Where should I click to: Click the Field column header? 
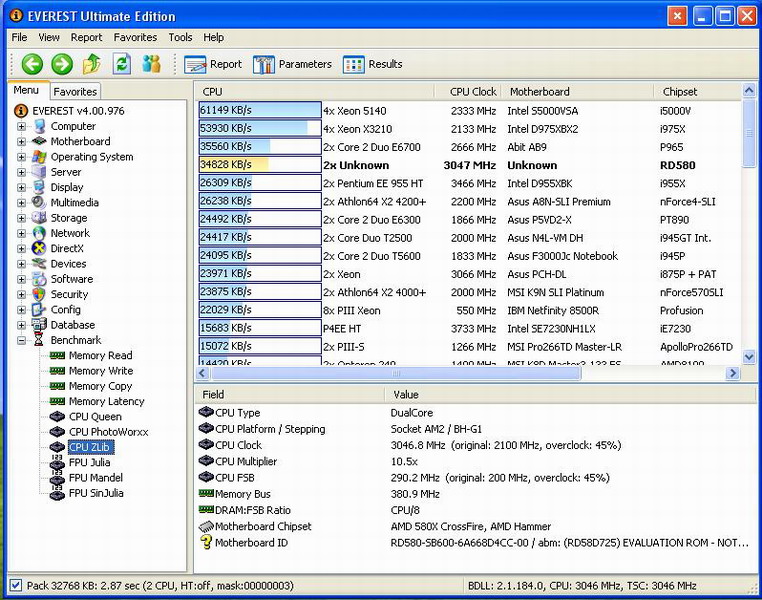(x=290, y=394)
